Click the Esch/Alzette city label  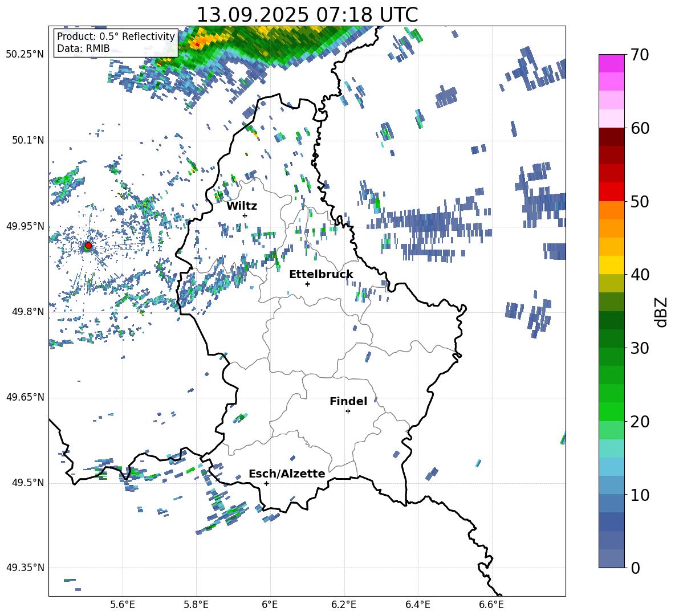287,474
